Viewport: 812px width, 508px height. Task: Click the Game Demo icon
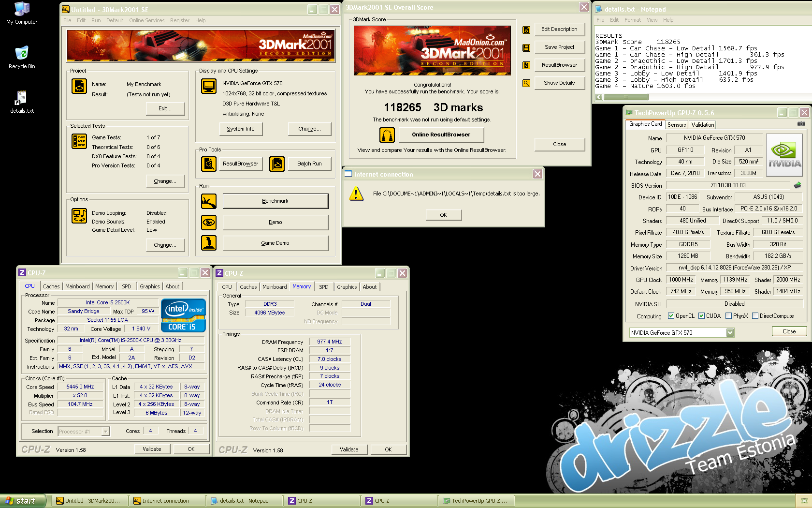point(209,243)
